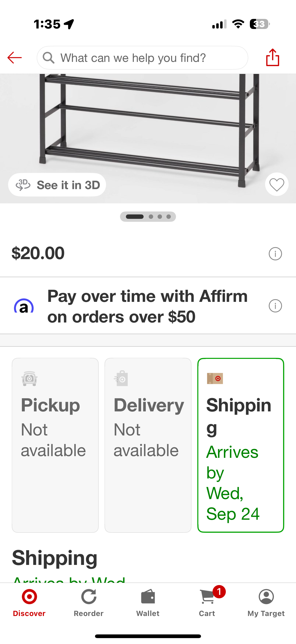View the Cart with 1 item
The height and width of the screenshot is (644, 296).
point(207,602)
